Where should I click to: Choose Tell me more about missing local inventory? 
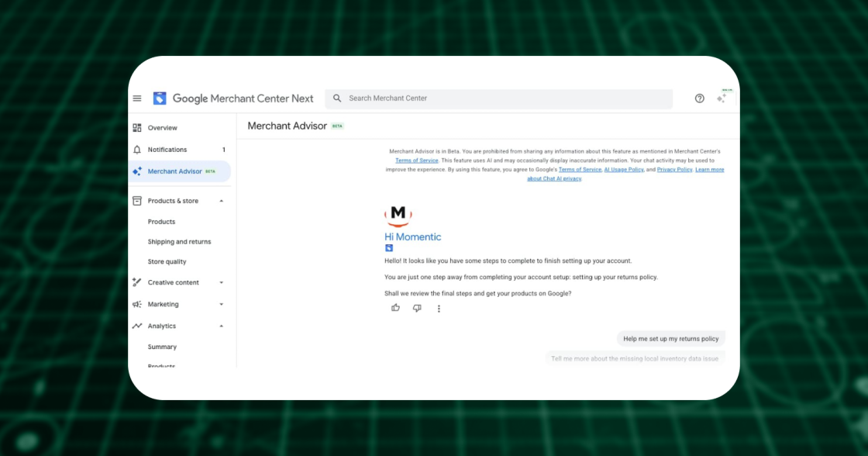click(635, 358)
